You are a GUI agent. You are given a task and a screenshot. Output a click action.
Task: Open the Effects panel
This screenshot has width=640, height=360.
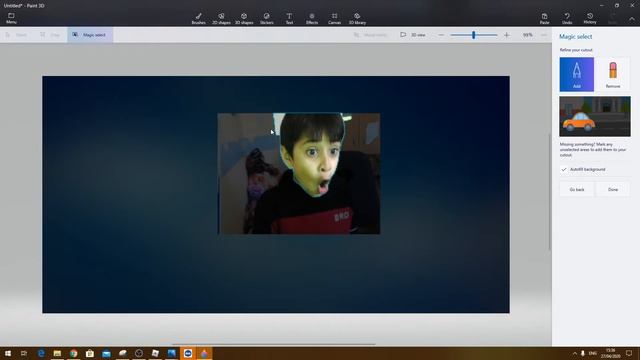click(x=312, y=18)
